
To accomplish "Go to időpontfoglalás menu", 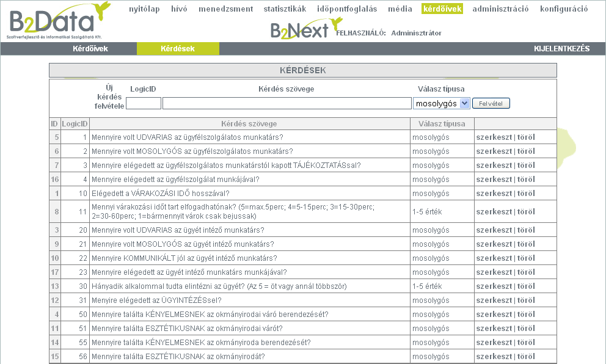I will coord(347,9).
